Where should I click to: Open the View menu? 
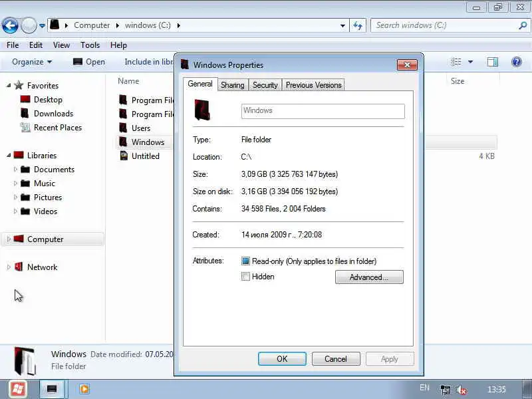[x=61, y=45]
